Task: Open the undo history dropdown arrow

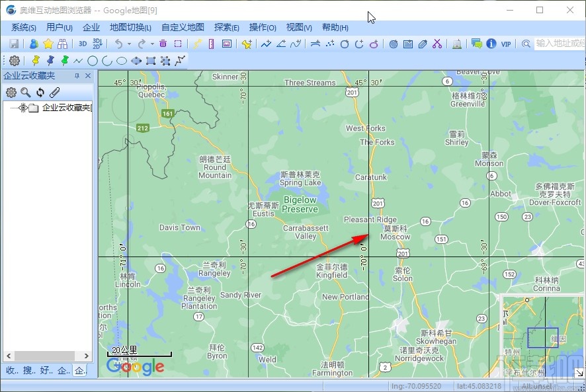Action: point(128,44)
